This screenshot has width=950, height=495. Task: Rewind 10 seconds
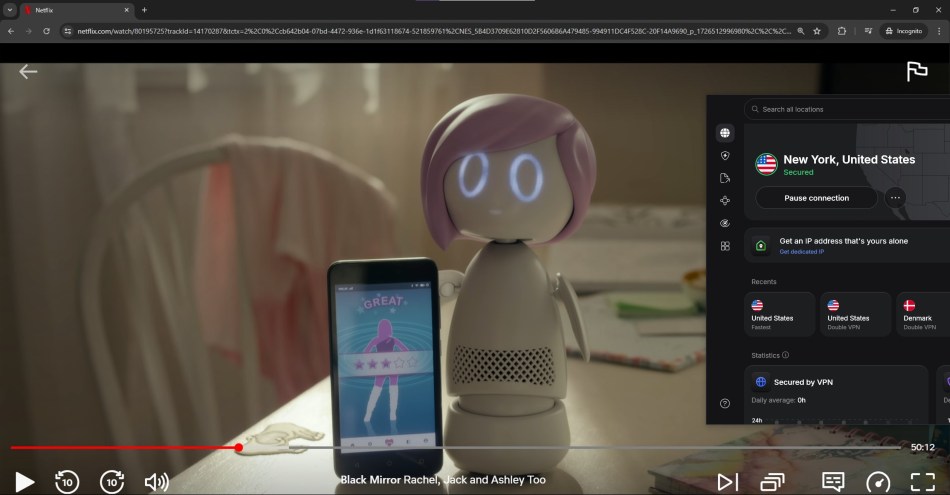(x=67, y=482)
